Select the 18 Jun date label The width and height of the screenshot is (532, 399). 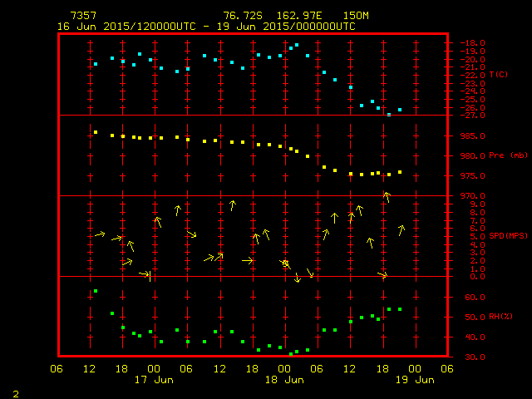click(284, 380)
